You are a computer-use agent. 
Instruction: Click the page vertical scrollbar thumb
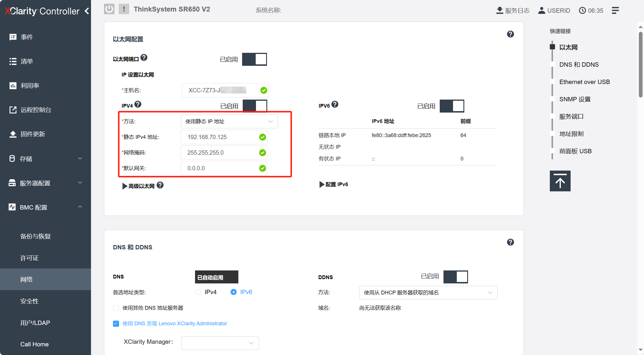point(641,64)
